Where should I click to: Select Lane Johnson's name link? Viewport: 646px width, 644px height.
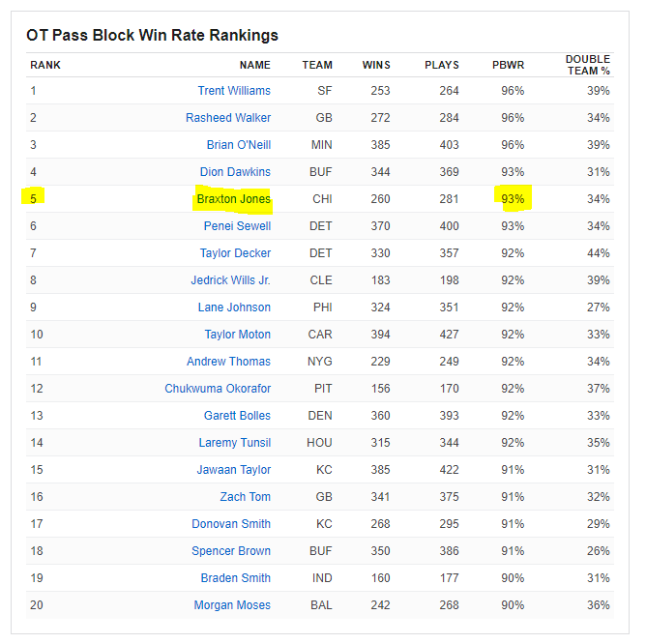[x=237, y=307]
